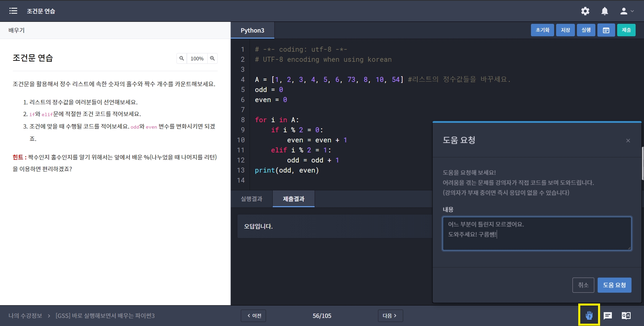Close the 도움 요청 dialog

[628, 141]
